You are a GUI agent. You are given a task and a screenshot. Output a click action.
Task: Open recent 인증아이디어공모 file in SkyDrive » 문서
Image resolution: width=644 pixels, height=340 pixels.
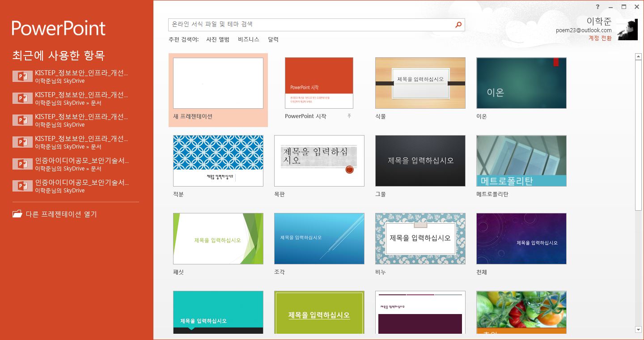pyautogui.click(x=72, y=164)
